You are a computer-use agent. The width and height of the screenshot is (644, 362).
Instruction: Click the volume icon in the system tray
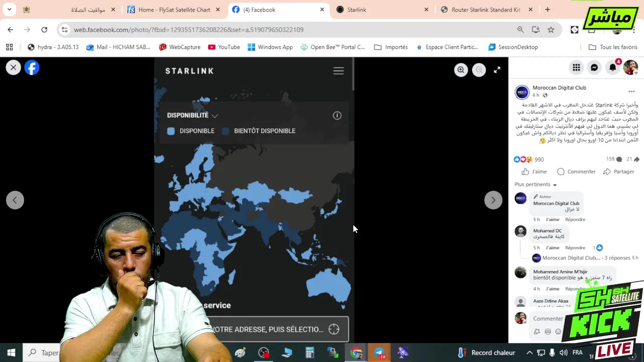(563, 353)
